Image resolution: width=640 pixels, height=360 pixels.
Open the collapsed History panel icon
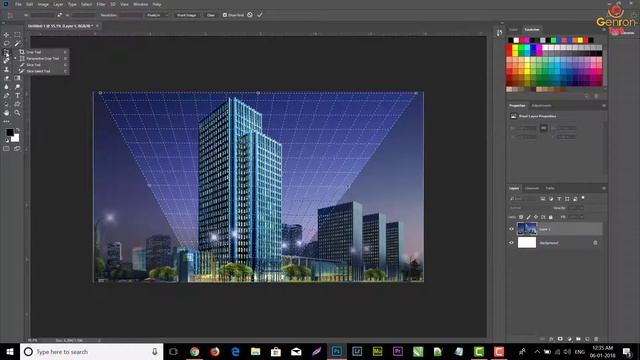pyautogui.click(x=500, y=33)
